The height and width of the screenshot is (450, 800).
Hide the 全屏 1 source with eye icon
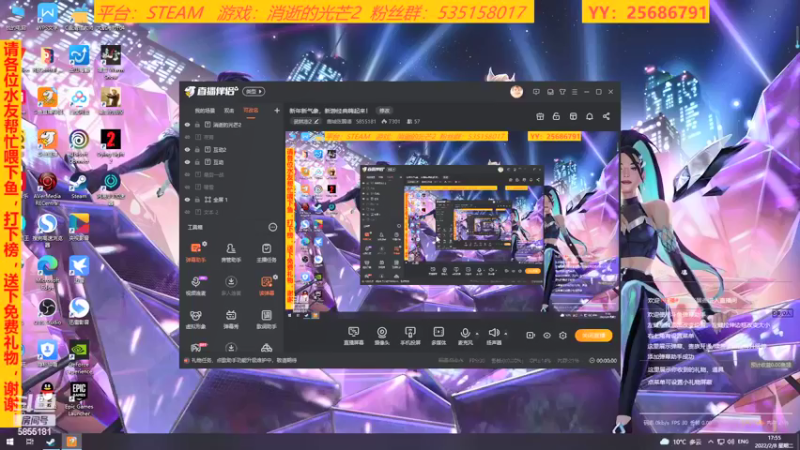[187, 199]
